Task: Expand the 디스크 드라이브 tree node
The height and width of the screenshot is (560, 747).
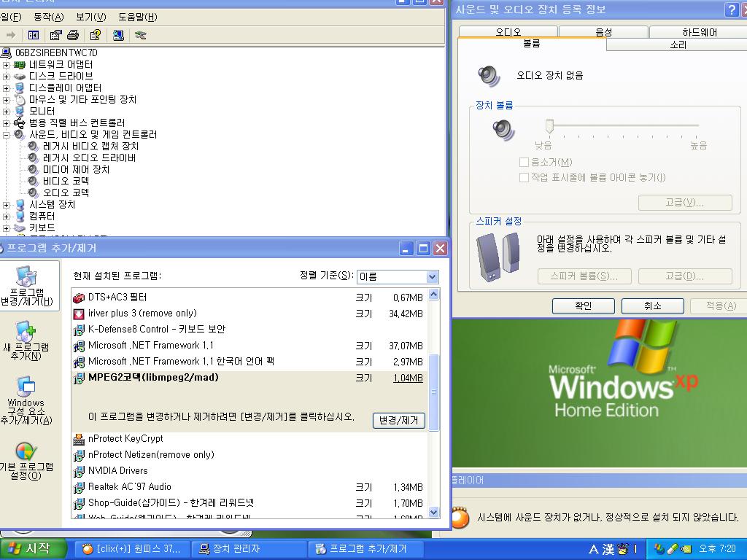Action: tap(6, 76)
